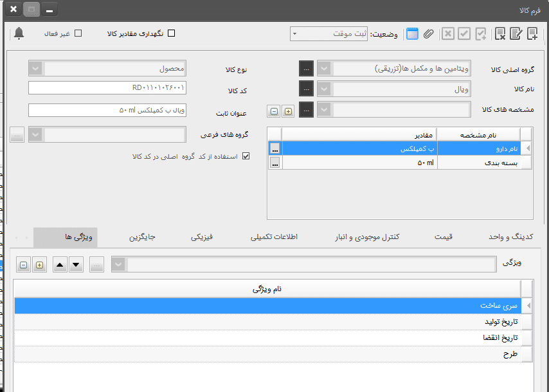The height and width of the screenshot is (392, 549).
Task: Click the عنوان ثابت input field
Action: tap(107, 111)
